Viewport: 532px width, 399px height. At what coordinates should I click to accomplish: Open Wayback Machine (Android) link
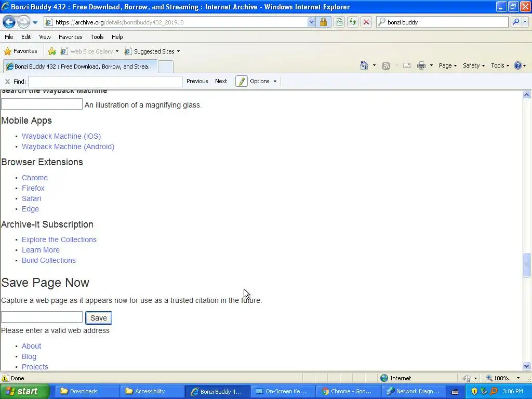click(x=68, y=147)
